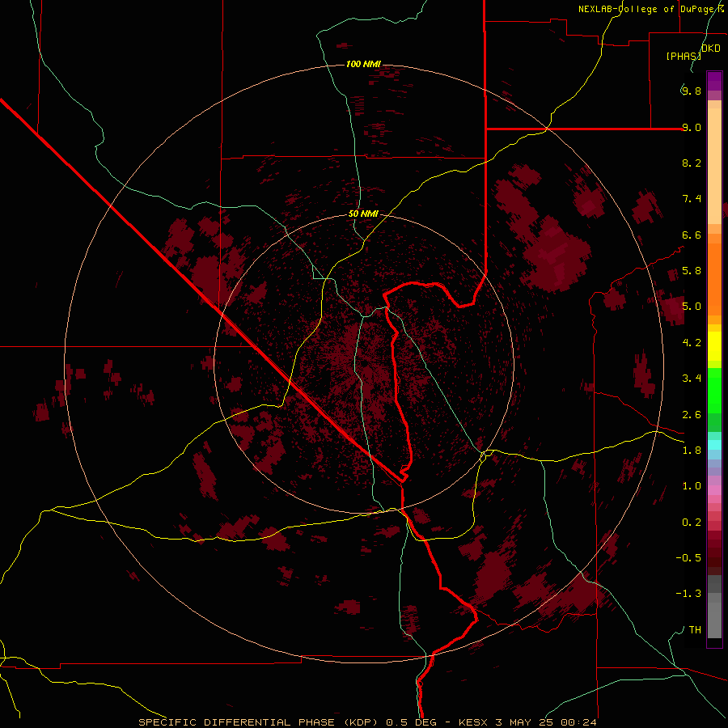The width and height of the screenshot is (728, 728).
Task: Click the 8.2 scale value
Action: tap(692, 163)
